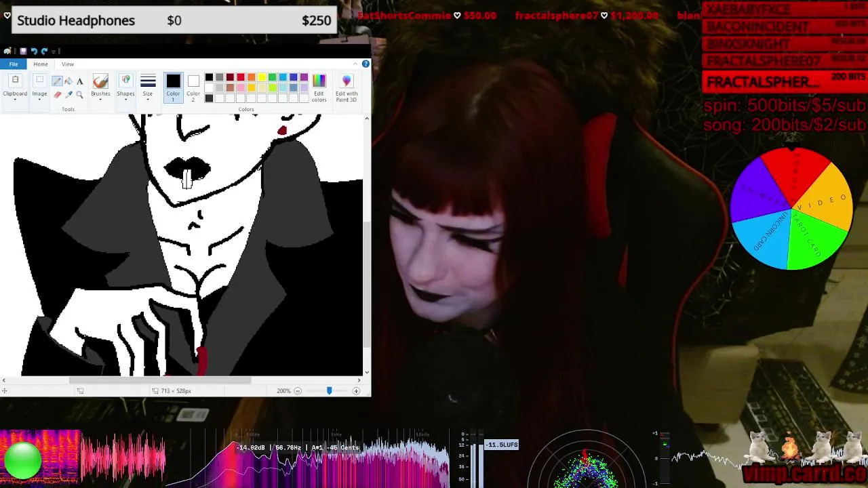Open the Brushes dropdown arrow
Viewport: 868px width, 488px height.
(x=100, y=100)
